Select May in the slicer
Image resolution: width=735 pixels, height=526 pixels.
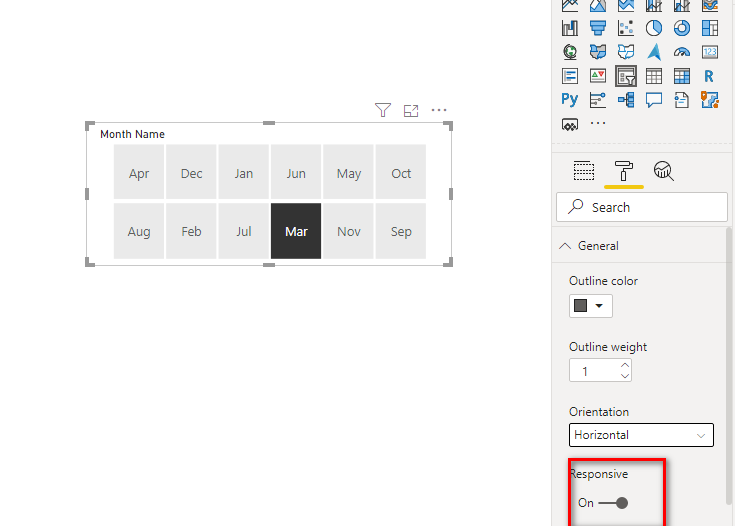pos(348,173)
